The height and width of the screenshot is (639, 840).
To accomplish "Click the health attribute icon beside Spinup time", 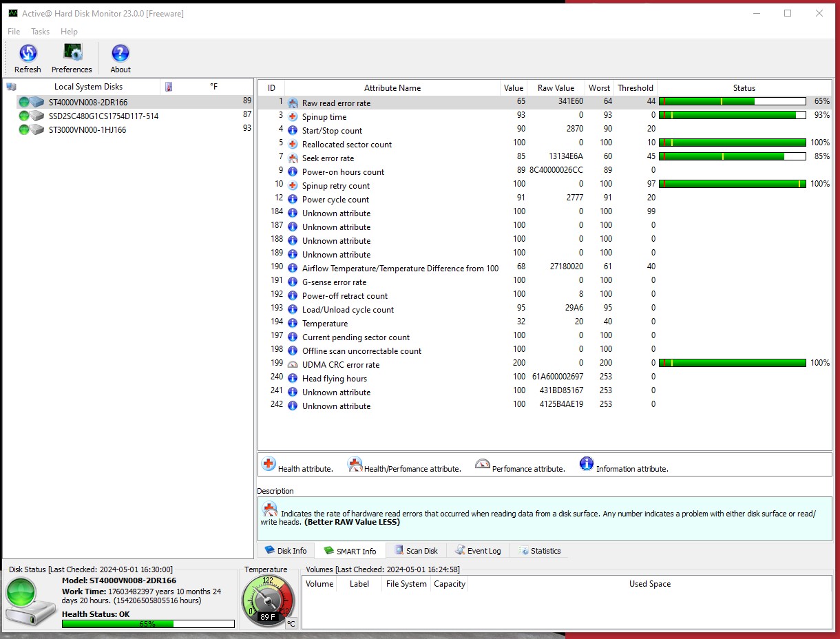I will [293, 116].
